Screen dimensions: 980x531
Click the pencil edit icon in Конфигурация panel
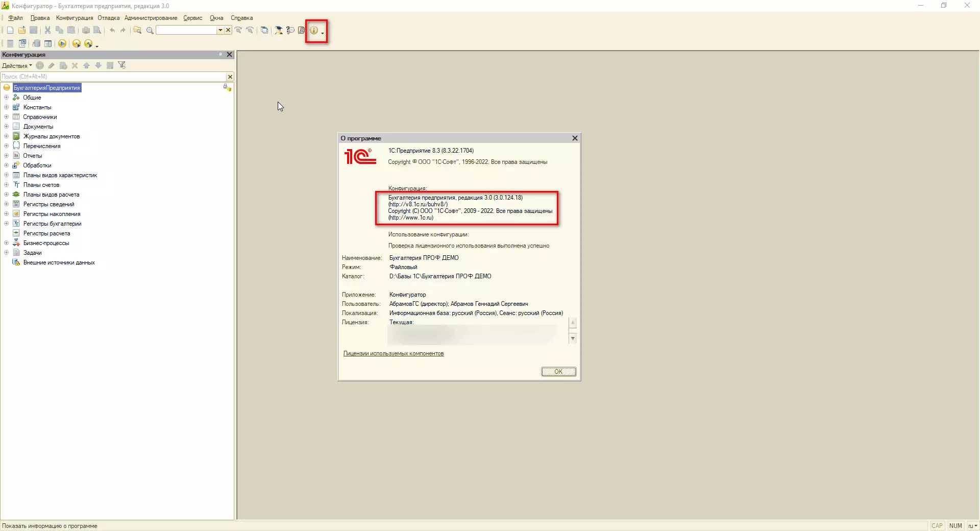52,65
